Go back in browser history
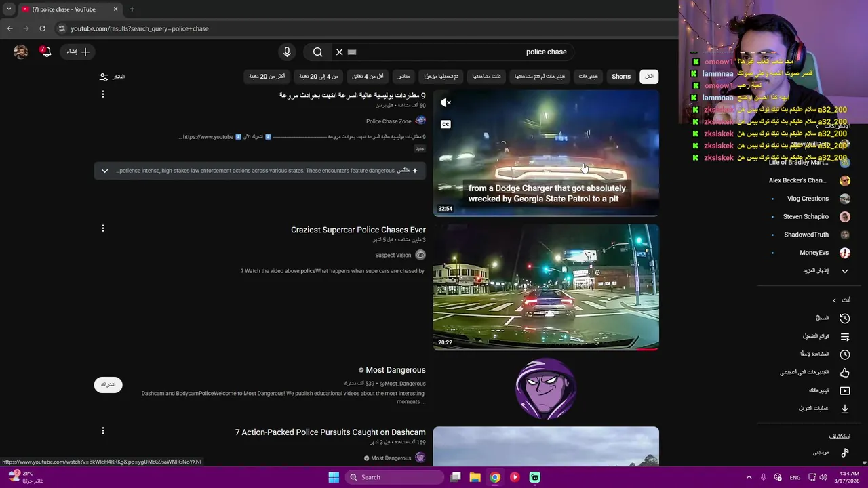Viewport: 868px width, 488px height. (x=9, y=28)
